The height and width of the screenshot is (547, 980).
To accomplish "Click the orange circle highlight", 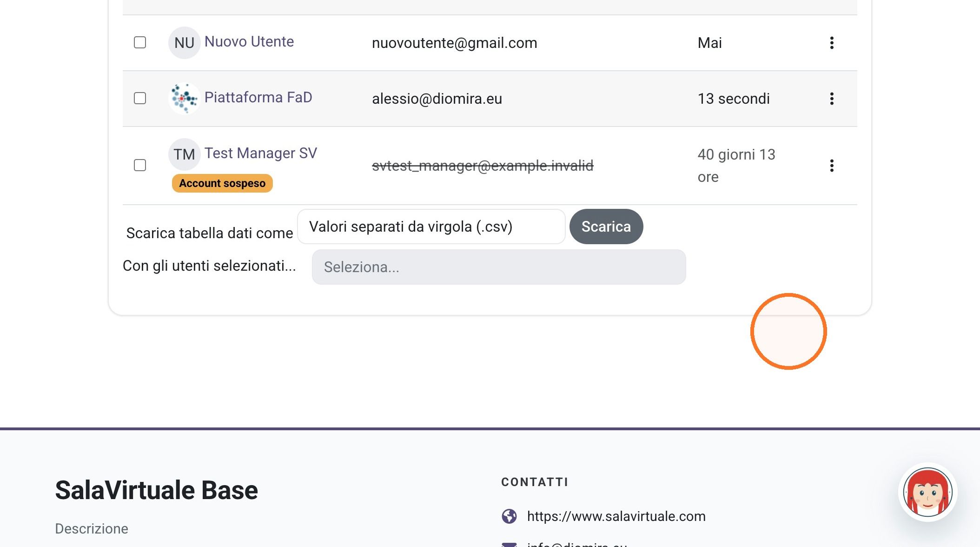I will coord(788,332).
